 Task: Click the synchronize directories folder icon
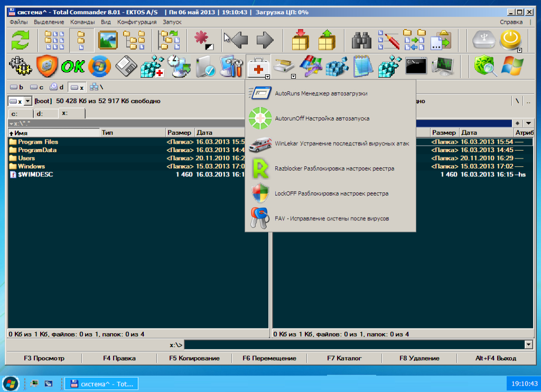coord(414,40)
